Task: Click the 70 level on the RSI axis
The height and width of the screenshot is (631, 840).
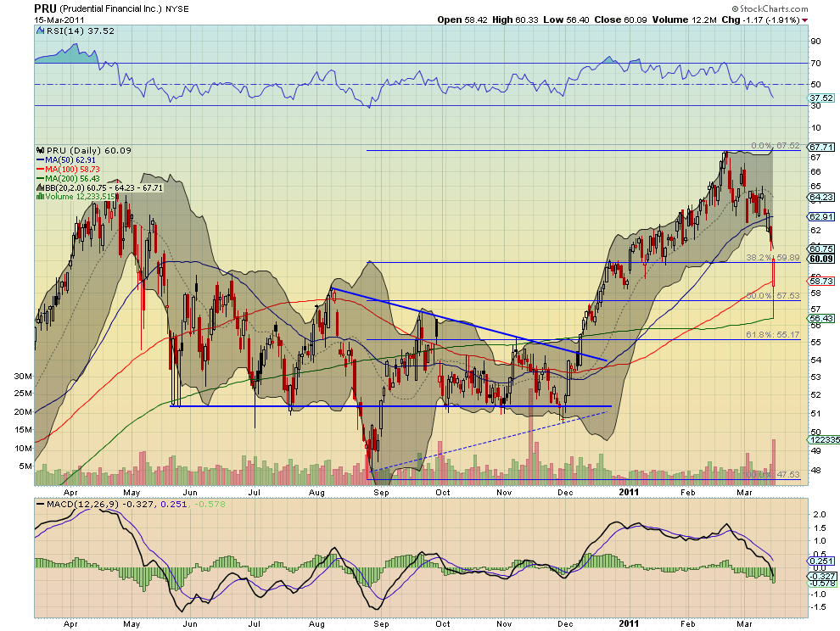Action: point(815,64)
